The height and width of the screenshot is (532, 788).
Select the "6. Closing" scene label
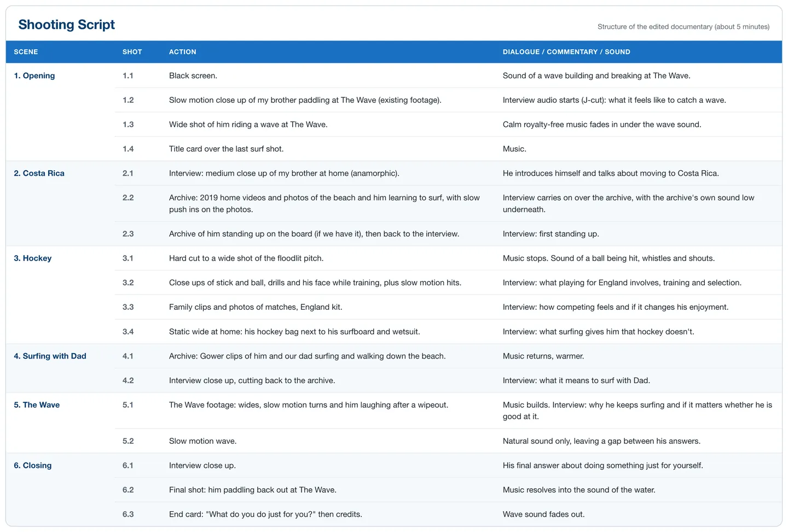pyautogui.click(x=33, y=465)
